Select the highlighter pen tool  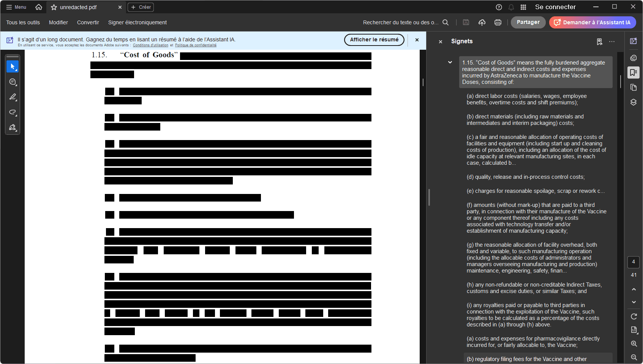tap(13, 97)
